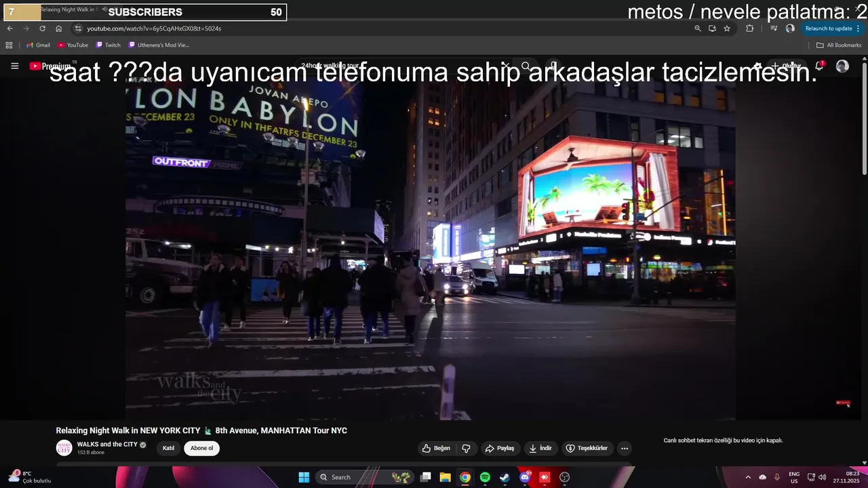Bookmark this page with the star icon

[x=727, y=28]
